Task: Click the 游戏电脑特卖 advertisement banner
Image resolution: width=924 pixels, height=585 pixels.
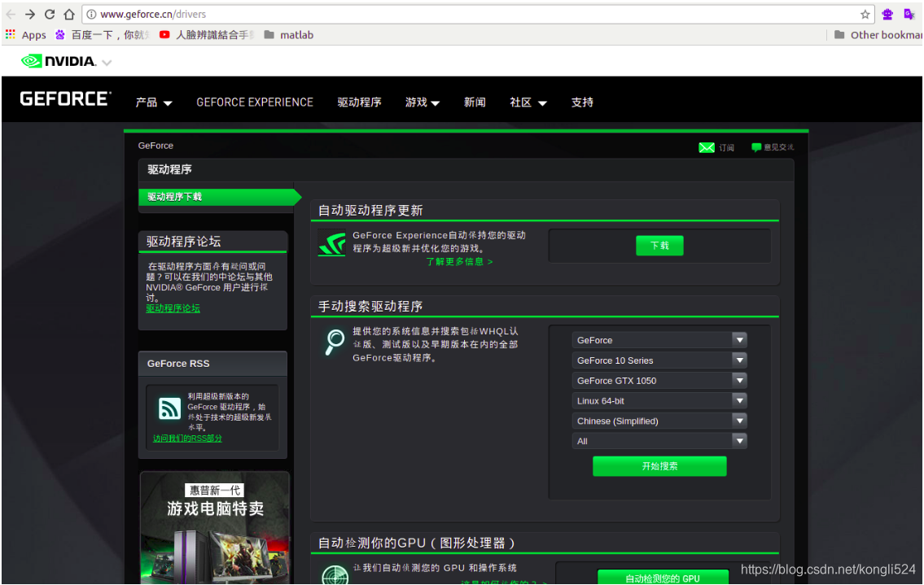Action: [215, 528]
